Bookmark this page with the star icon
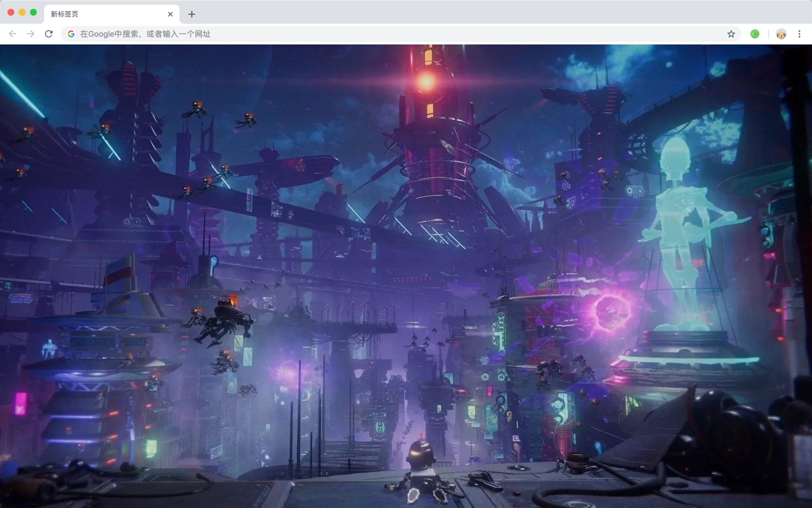The width and height of the screenshot is (812, 508). [731, 34]
